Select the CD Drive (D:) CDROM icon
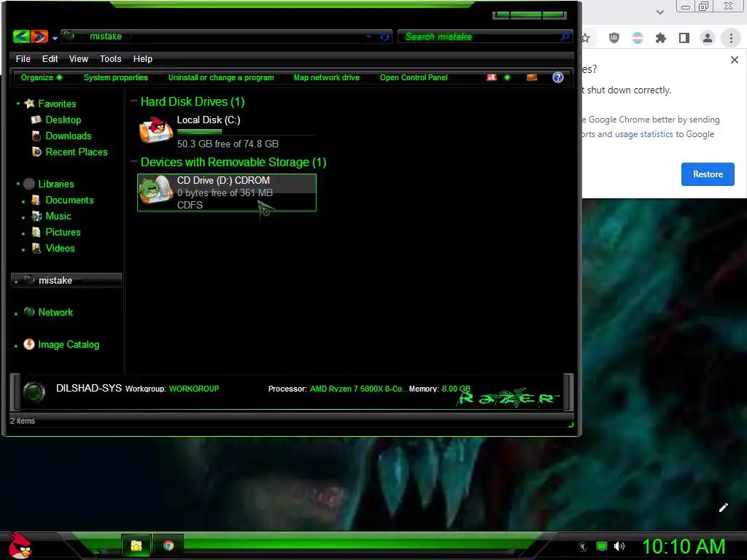This screenshot has width=747, height=560. tap(156, 190)
